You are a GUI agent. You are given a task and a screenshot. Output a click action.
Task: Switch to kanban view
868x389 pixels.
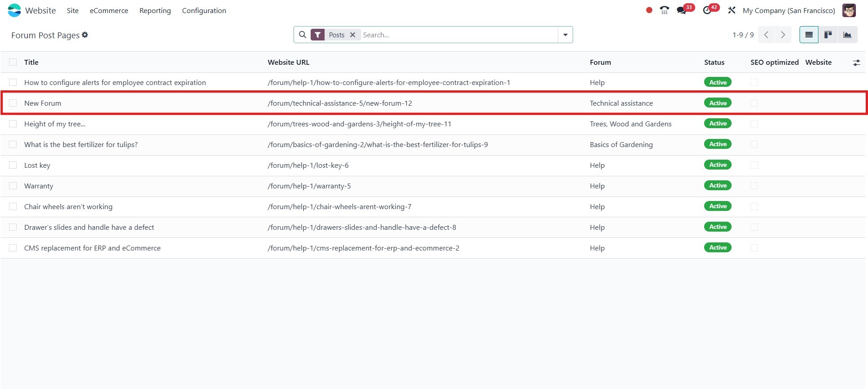click(x=828, y=35)
